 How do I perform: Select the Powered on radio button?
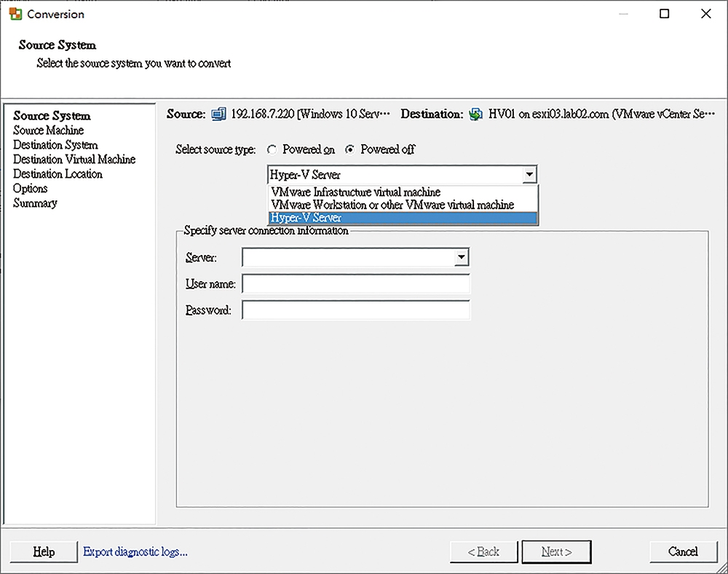[272, 149]
